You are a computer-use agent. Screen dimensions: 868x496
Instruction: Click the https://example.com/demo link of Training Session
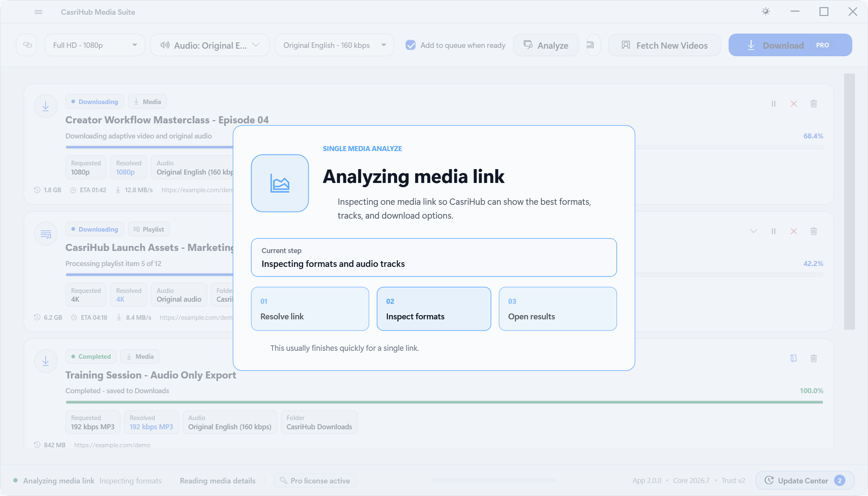pos(112,445)
